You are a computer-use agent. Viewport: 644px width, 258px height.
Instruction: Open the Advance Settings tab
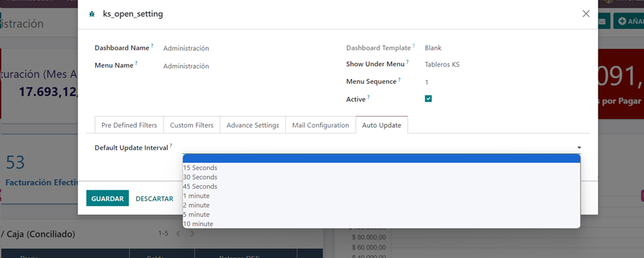tap(252, 125)
